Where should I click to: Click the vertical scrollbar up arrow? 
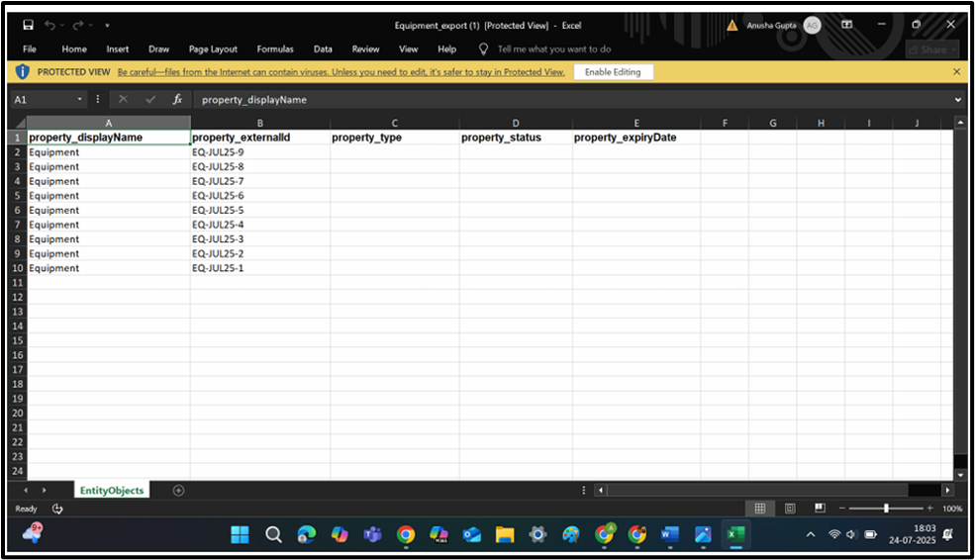click(x=960, y=123)
